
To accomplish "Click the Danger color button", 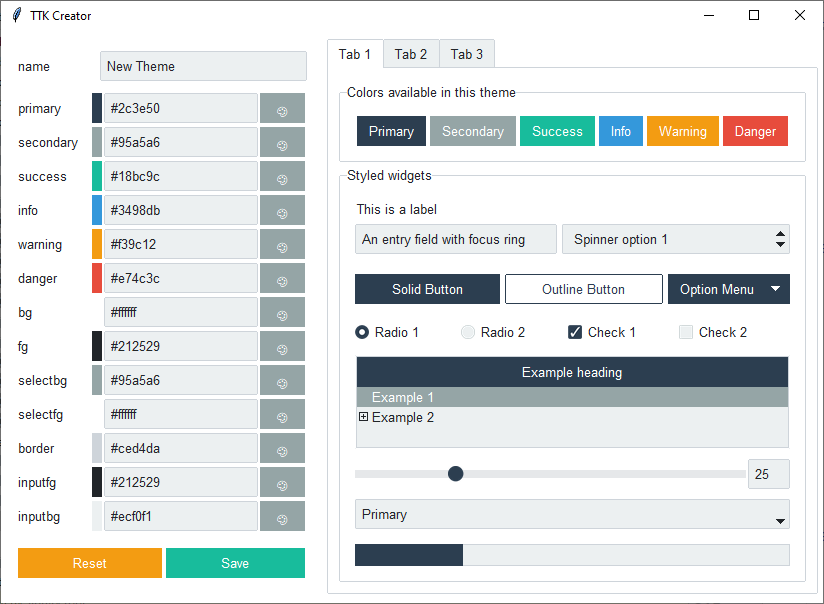I will [755, 131].
